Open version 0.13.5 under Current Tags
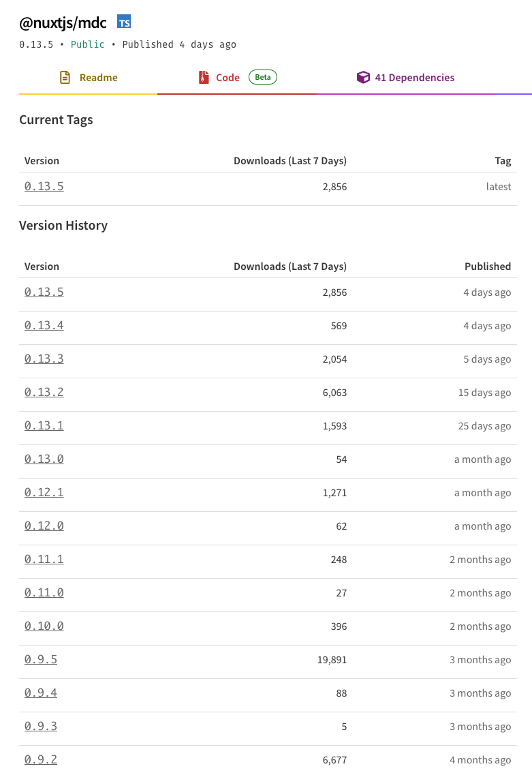 pos(44,186)
